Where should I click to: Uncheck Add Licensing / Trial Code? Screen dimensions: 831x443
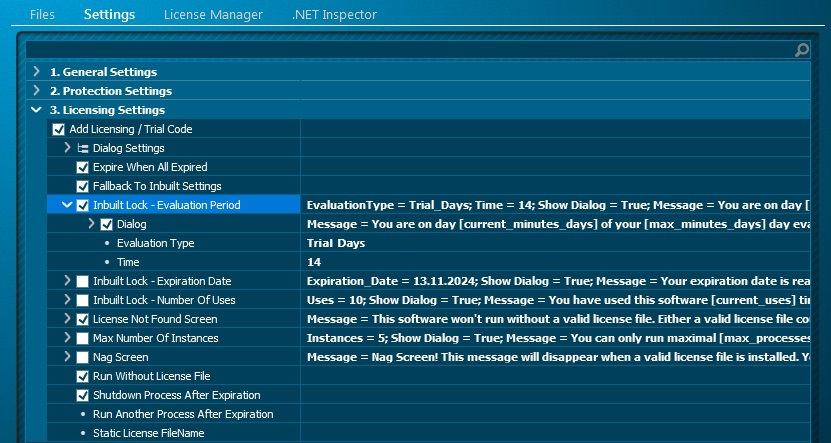59,129
